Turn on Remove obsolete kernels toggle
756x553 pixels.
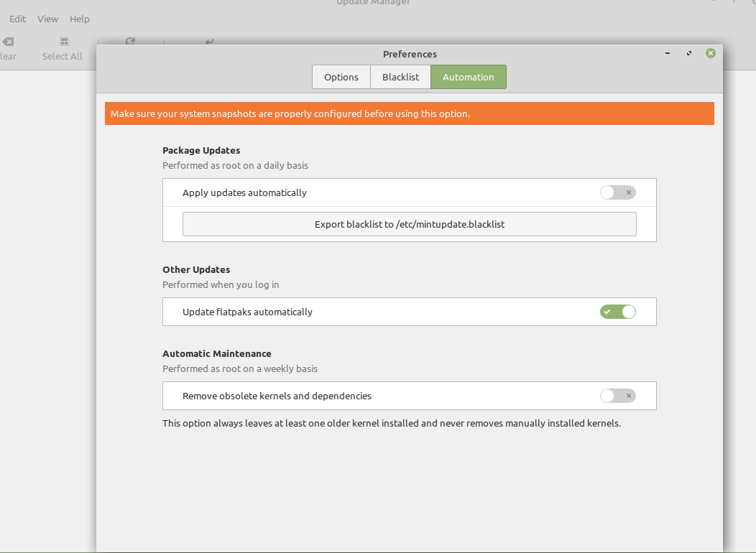click(x=617, y=396)
